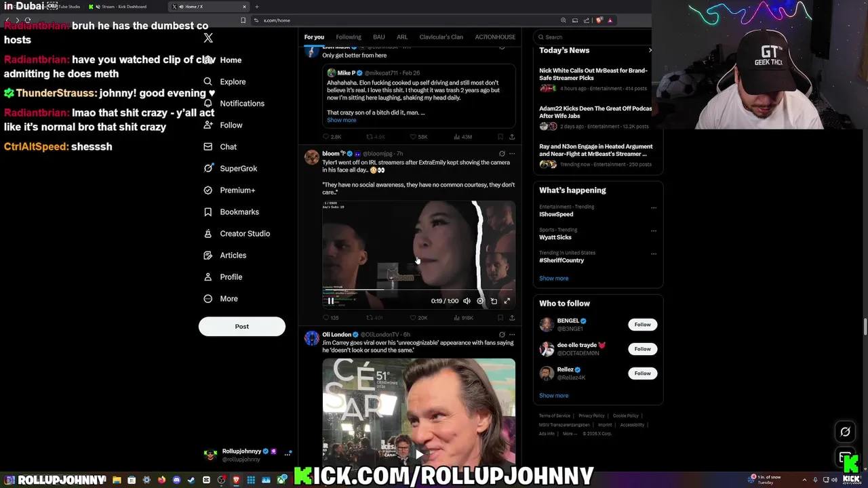The width and height of the screenshot is (868, 488).
Task: Open video settings gear on bloom video
Action: 480,301
